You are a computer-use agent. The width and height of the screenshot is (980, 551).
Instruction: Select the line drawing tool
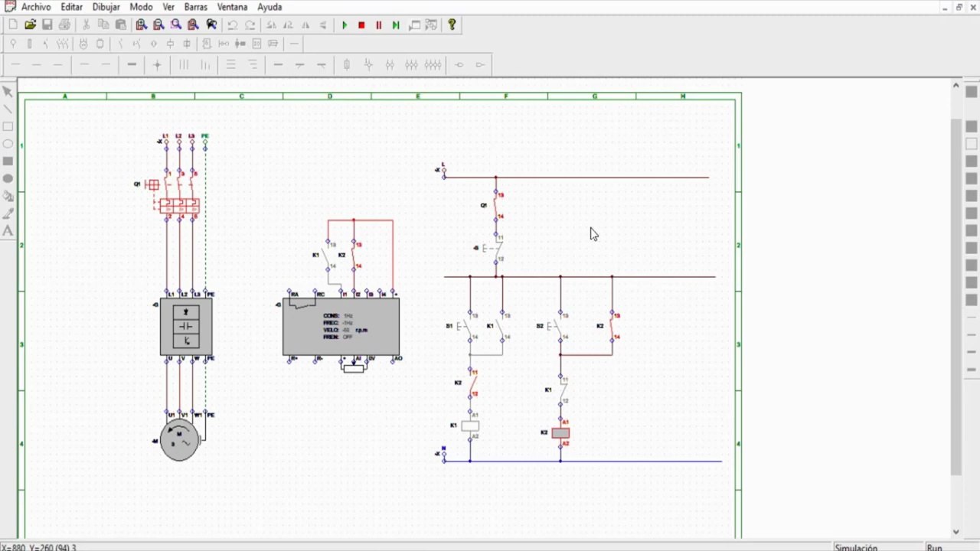click(8, 109)
